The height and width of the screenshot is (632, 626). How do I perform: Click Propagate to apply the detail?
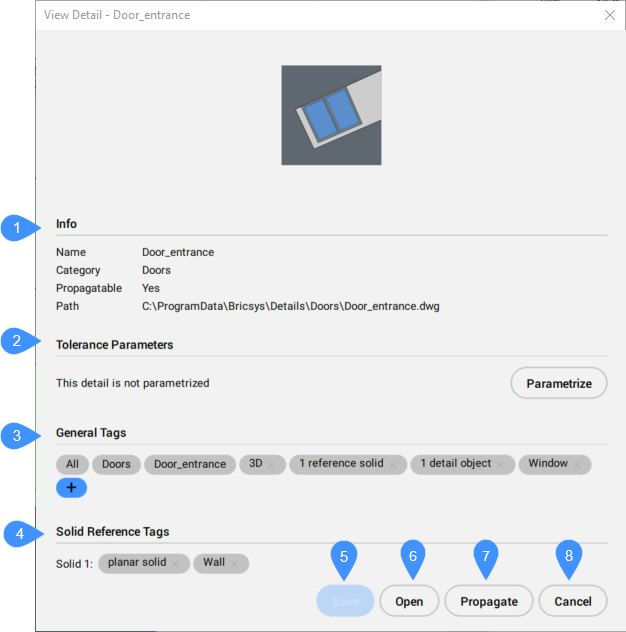(x=489, y=601)
